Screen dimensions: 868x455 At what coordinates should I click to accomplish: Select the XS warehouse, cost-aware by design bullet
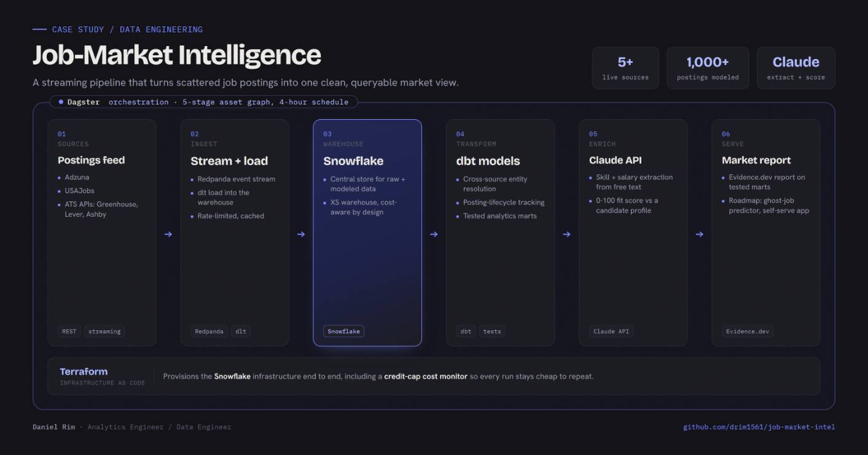point(364,207)
